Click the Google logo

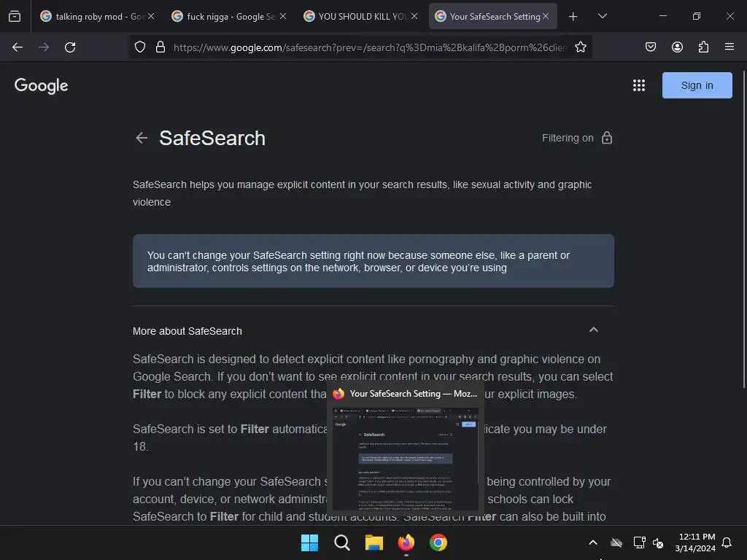[42, 86]
